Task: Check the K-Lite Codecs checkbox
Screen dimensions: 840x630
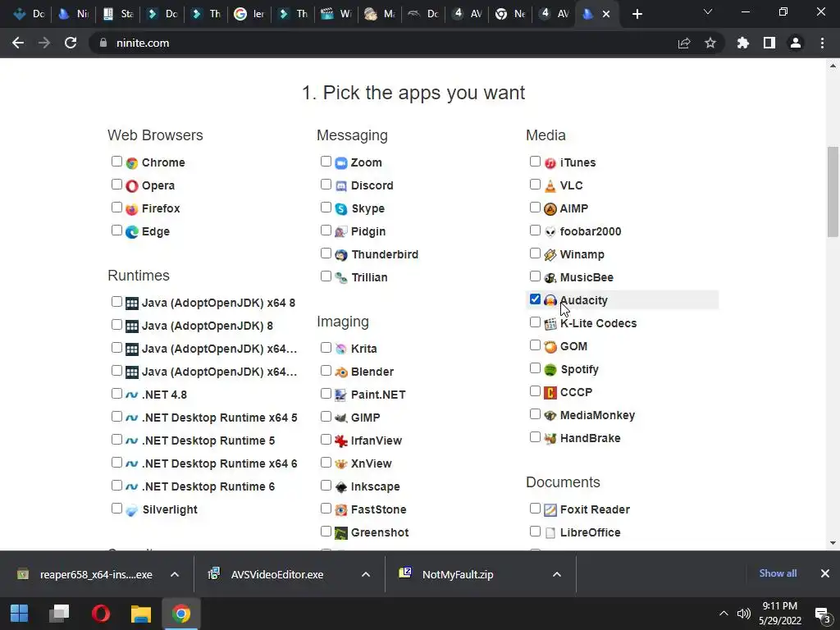Action: [x=535, y=322]
